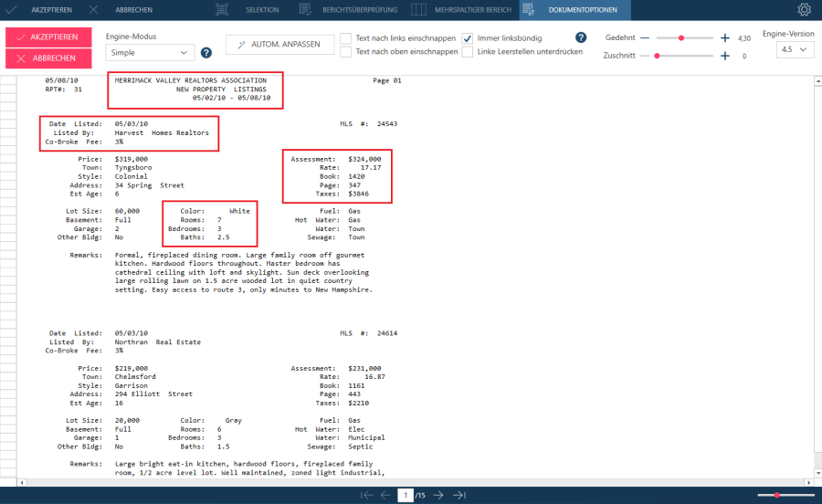Image resolution: width=822 pixels, height=504 pixels.
Task: Decrease Zuschnitt with the minus icon
Action: (x=645, y=56)
